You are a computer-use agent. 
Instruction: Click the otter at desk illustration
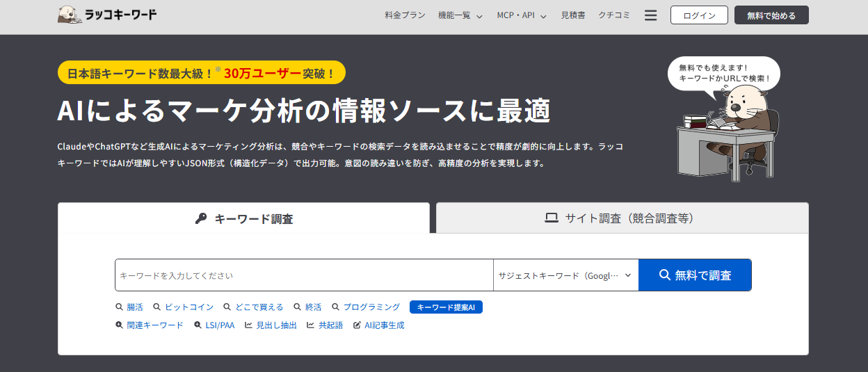pyautogui.click(x=728, y=134)
